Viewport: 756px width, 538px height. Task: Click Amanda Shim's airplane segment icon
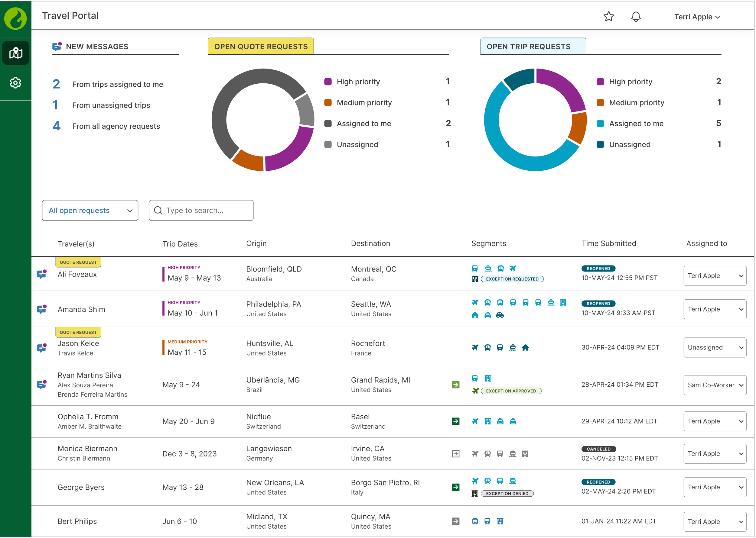(x=475, y=302)
